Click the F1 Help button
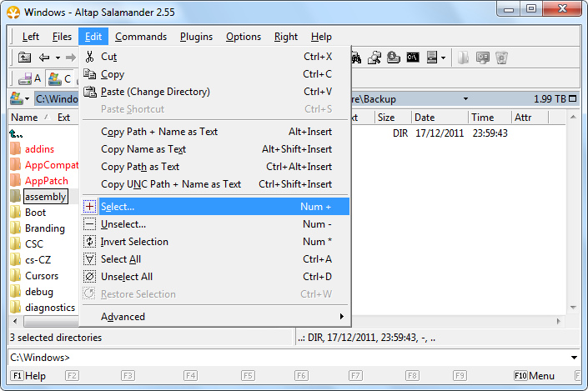 point(28,376)
